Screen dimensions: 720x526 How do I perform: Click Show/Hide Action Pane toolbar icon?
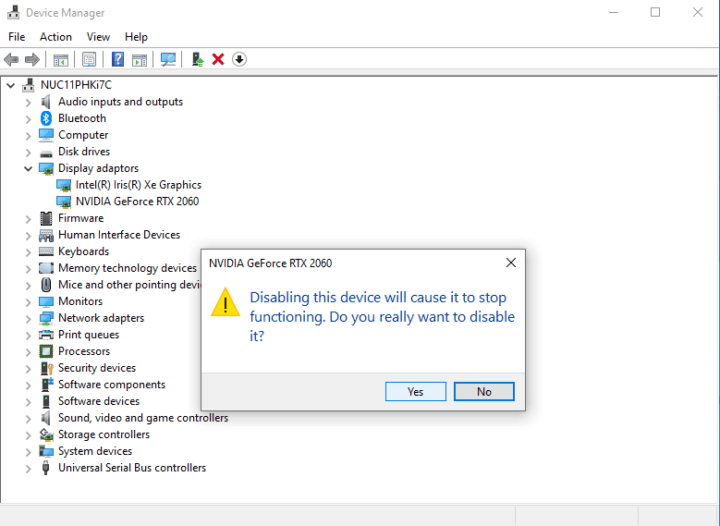point(139,60)
